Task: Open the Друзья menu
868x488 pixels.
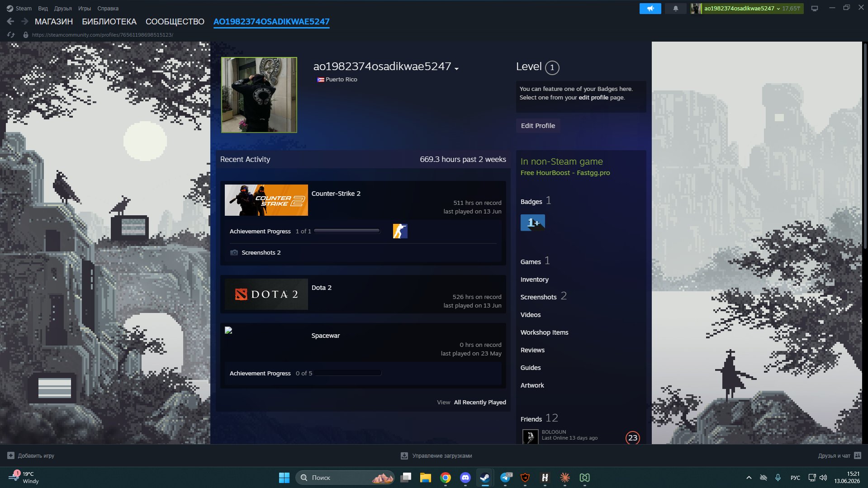Action: pos(63,9)
